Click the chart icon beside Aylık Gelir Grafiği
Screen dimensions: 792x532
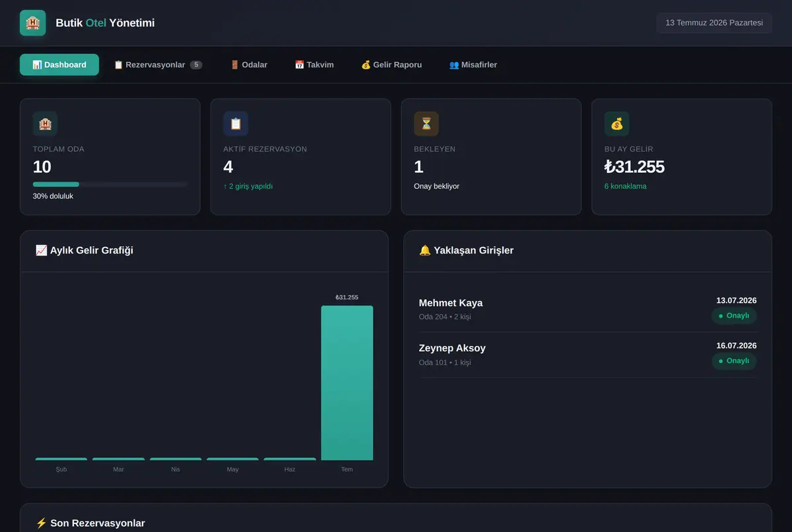coord(42,250)
